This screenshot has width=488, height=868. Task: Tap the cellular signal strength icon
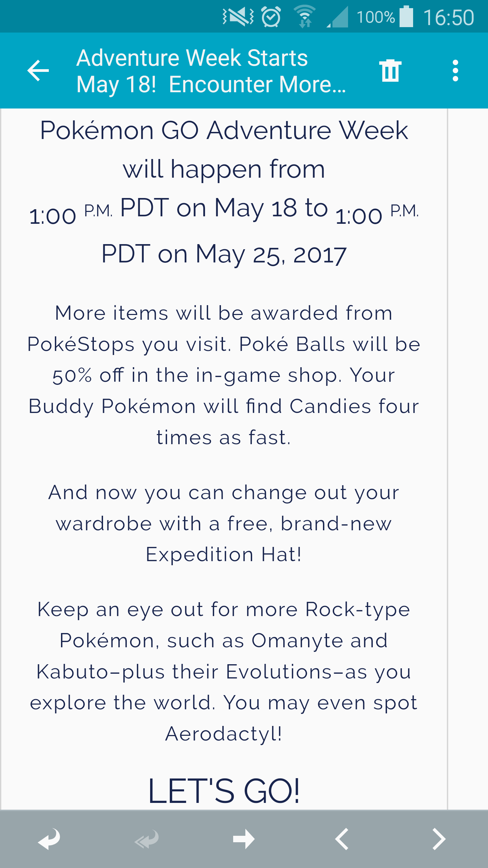338,17
